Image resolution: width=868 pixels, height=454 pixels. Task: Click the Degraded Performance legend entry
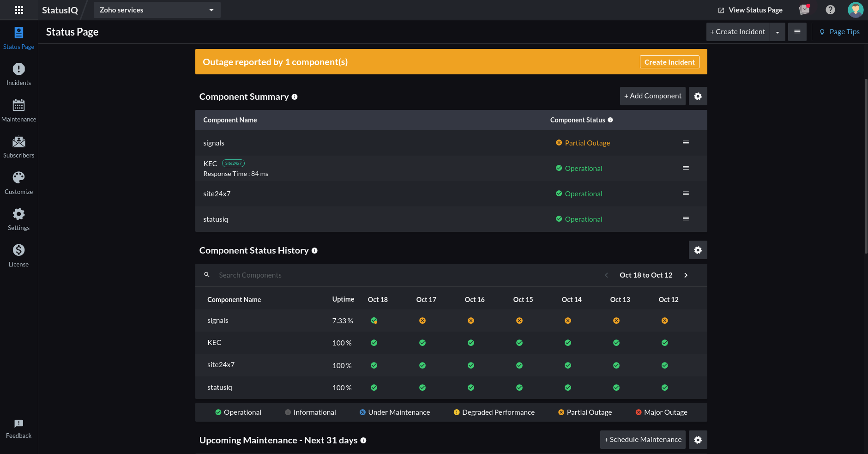(x=494, y=412)
